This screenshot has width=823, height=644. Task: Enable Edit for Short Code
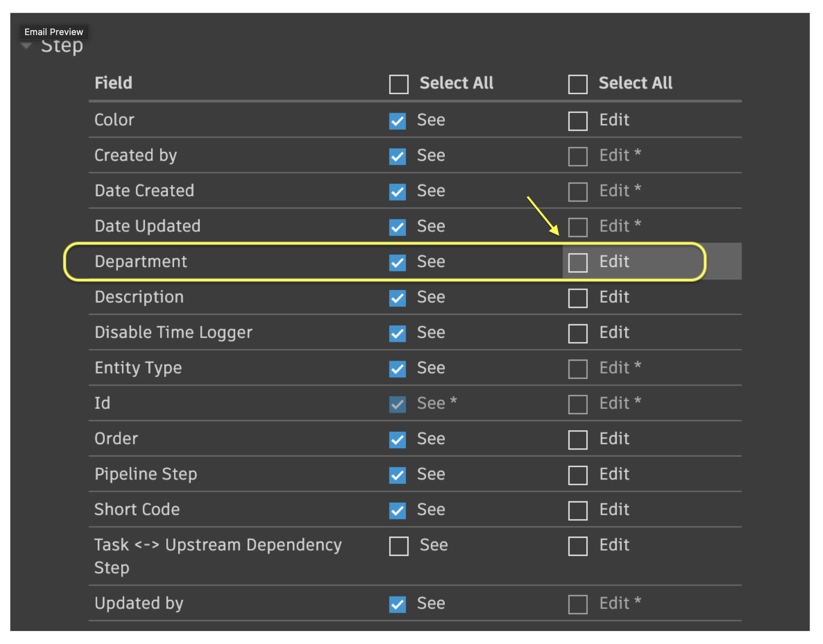coord(577,510)
